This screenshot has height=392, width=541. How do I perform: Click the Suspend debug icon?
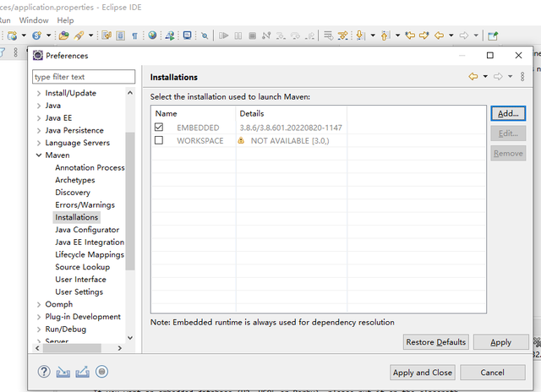click(x=238, y=35)
